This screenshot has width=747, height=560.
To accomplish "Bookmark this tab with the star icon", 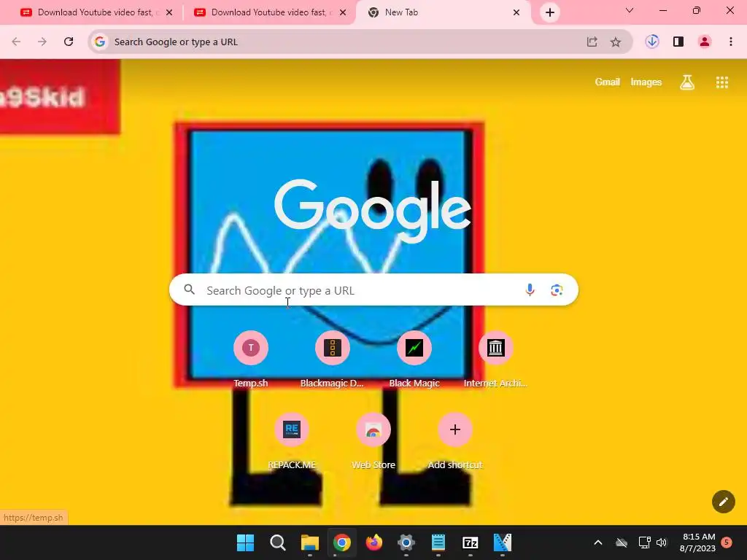I will click(616, 42).
